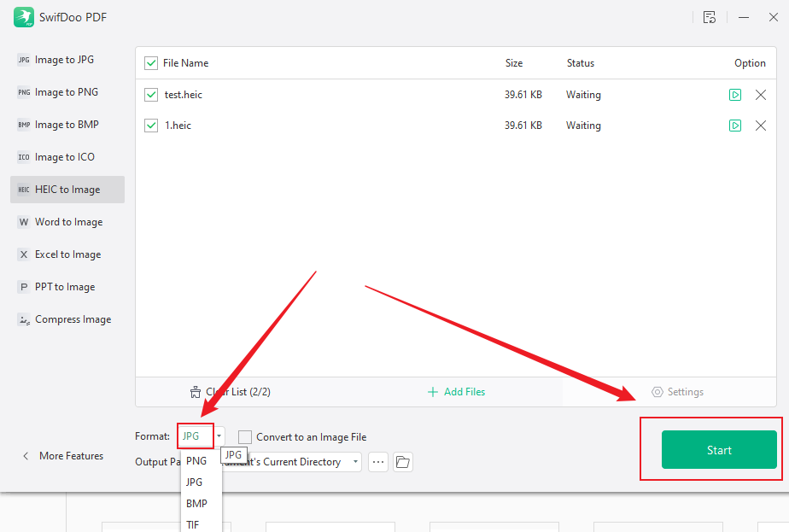The image size is (789, 532).
Task: Open output folder via folder icon
Action: pyautogui.click(x=402, y=462)
